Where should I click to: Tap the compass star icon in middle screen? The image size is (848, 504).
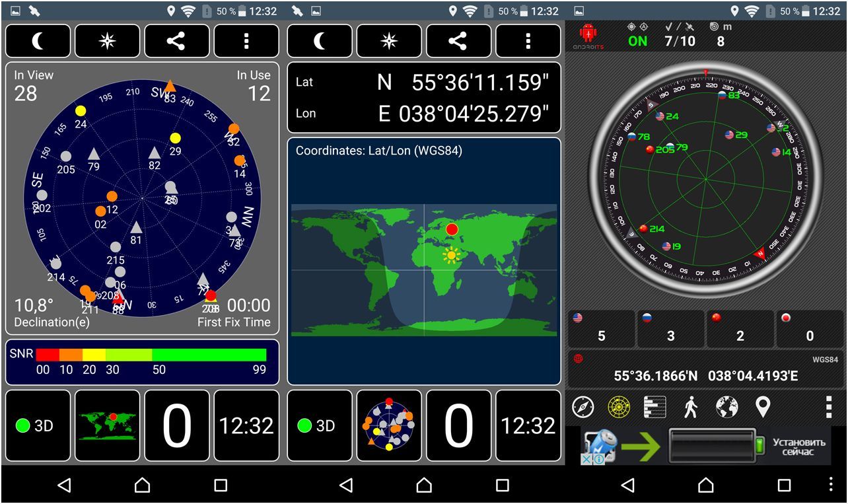click(x=389, y=41)
